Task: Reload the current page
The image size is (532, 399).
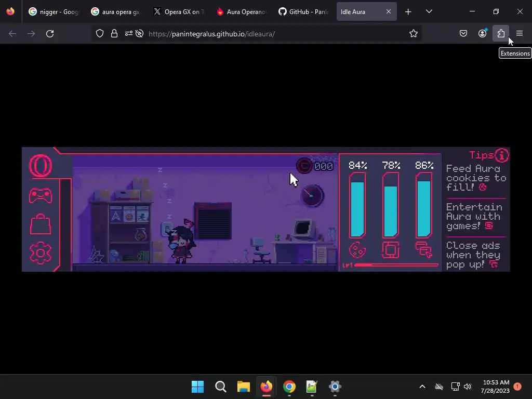Action: tap(50, 34)
